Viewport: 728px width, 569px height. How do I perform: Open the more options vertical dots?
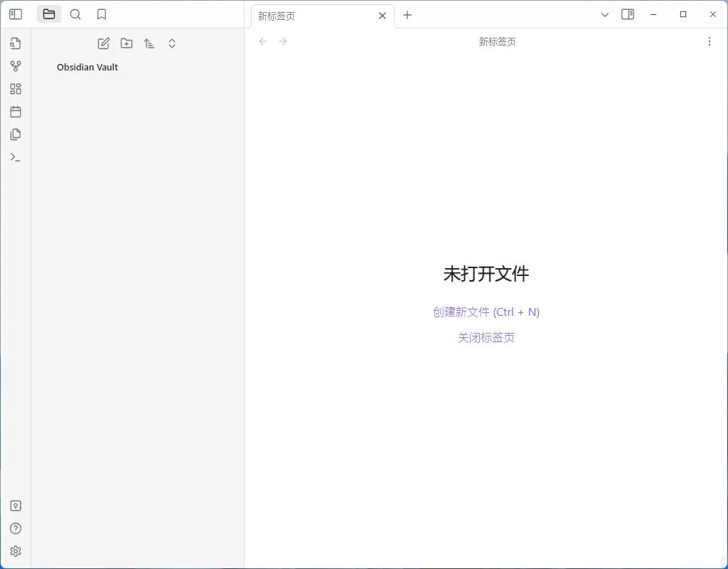click(709, 41)
